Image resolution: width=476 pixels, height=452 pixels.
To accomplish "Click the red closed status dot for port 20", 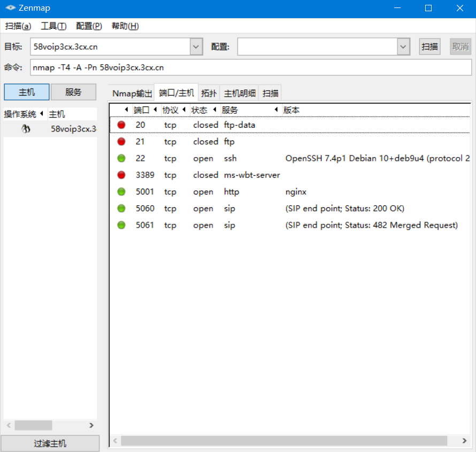I will (121, 124).
